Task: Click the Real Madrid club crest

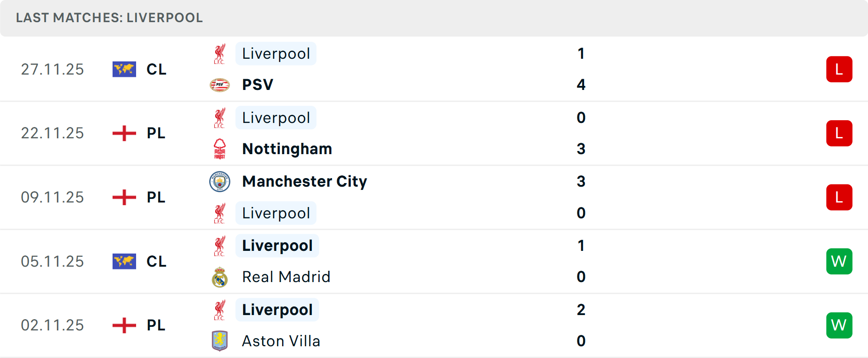Action: [220, 277]
